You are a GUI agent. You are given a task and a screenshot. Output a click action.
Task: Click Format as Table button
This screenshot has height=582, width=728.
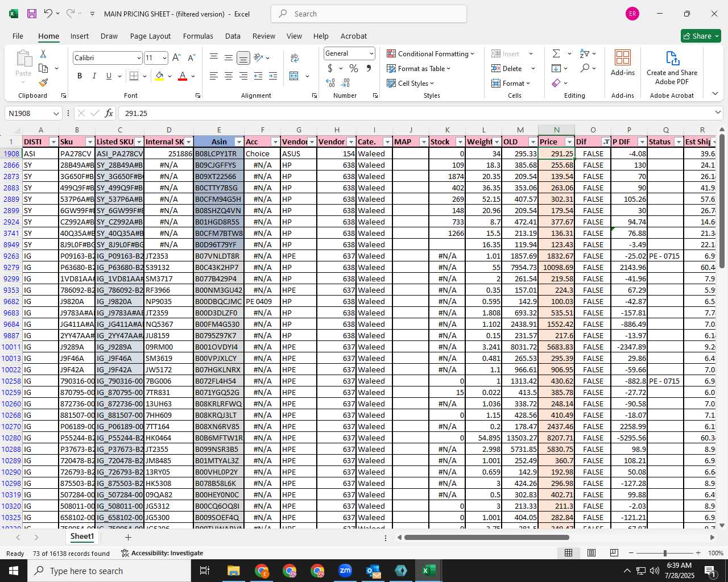coord(419,68)
